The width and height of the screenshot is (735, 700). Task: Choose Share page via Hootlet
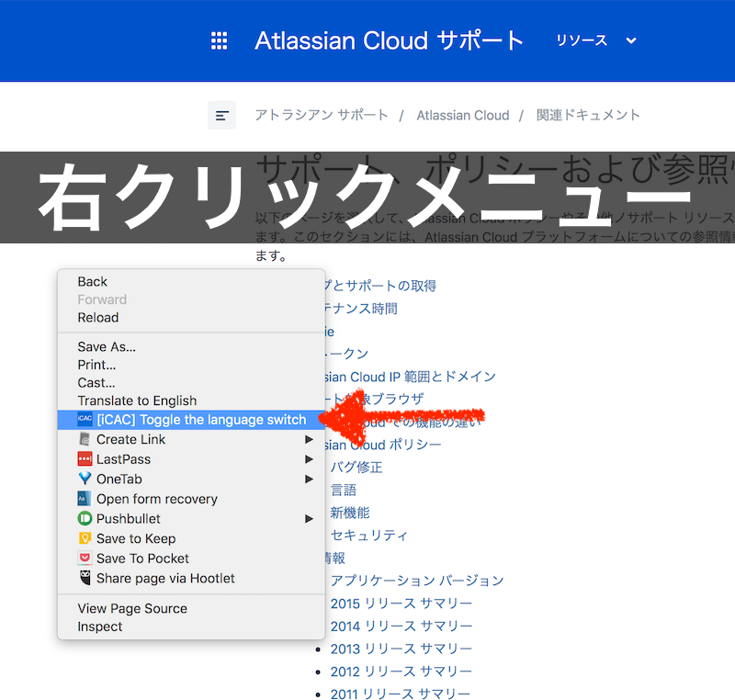(x=191, y=578)
